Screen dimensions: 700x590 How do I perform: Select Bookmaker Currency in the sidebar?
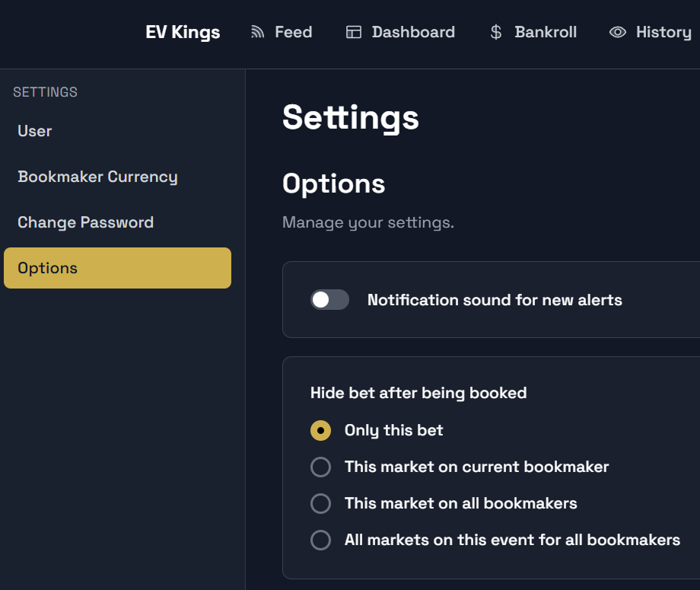point(97,177)
